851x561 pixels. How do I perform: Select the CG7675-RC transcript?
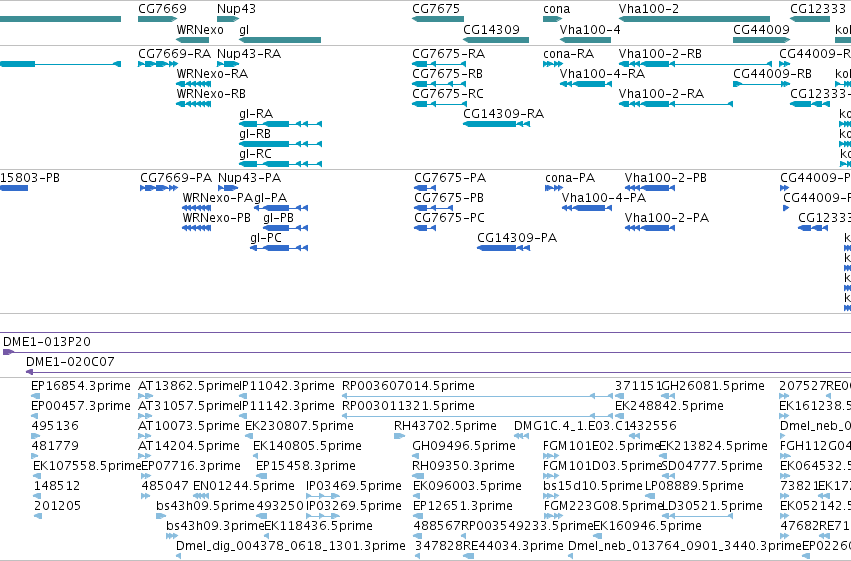click(439, 104)
